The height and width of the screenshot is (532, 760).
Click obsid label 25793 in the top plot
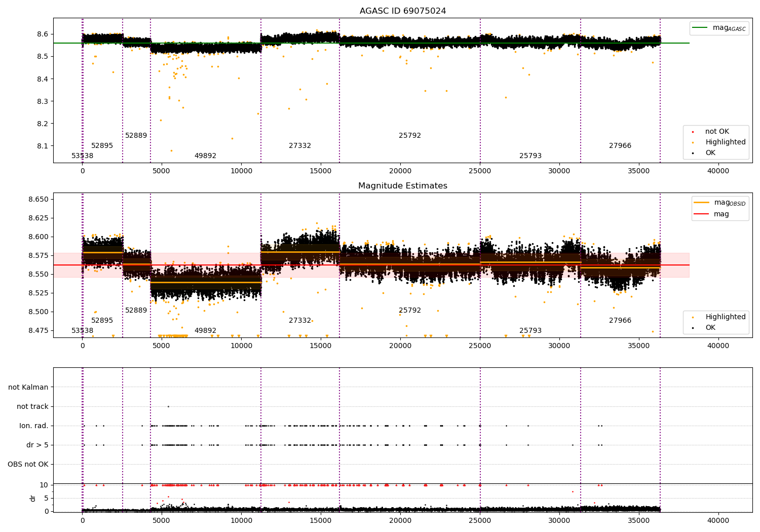click(x=530, y=156)
